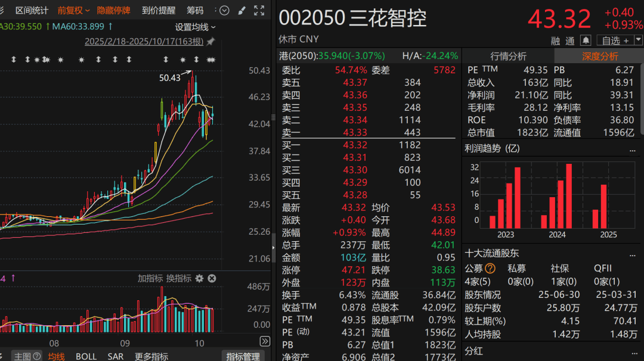Click the fullscreen expand icon in the toolbar

coord(259,10)
